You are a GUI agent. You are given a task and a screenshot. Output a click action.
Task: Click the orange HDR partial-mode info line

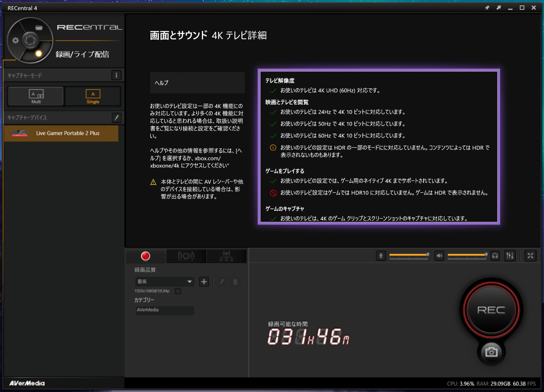[x=380, y=151]
